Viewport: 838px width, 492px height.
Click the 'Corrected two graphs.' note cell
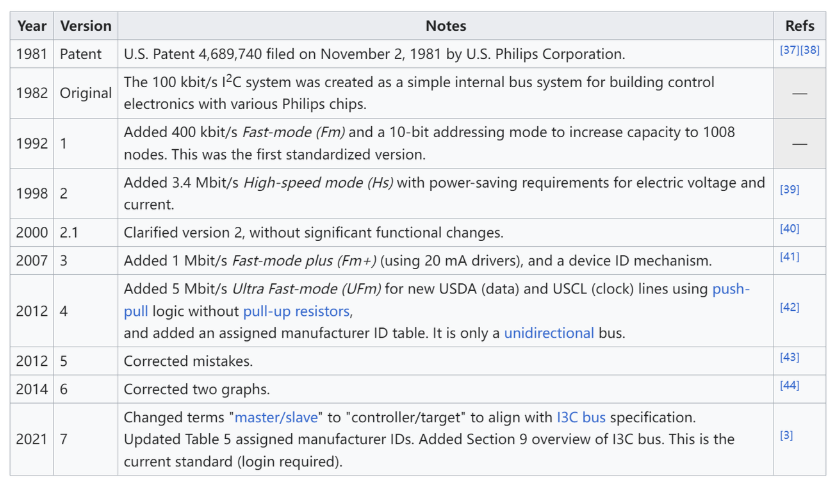tap(446, 389)
